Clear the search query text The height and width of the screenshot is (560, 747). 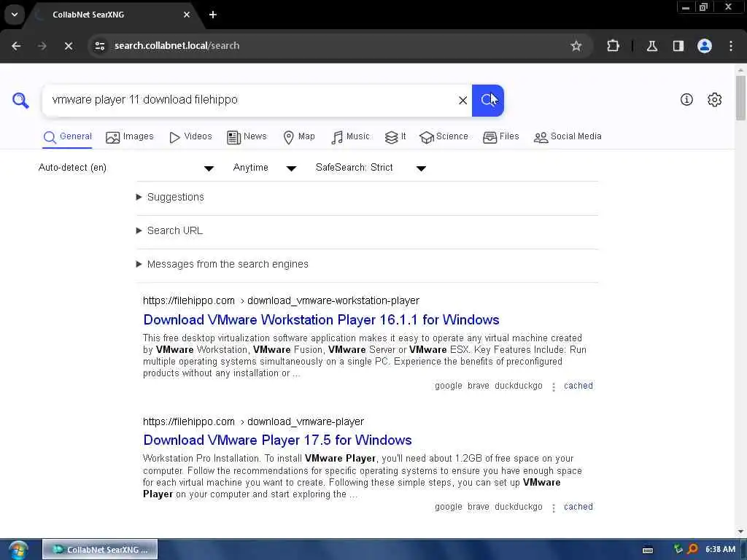[462, 101]
